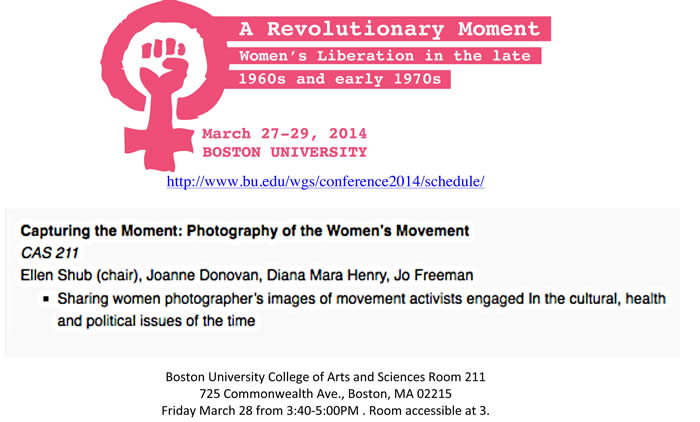Click the 'March 27-29, 2014' date text
The width and height of the screenshot is (700, 422).
tap(284, 133)
